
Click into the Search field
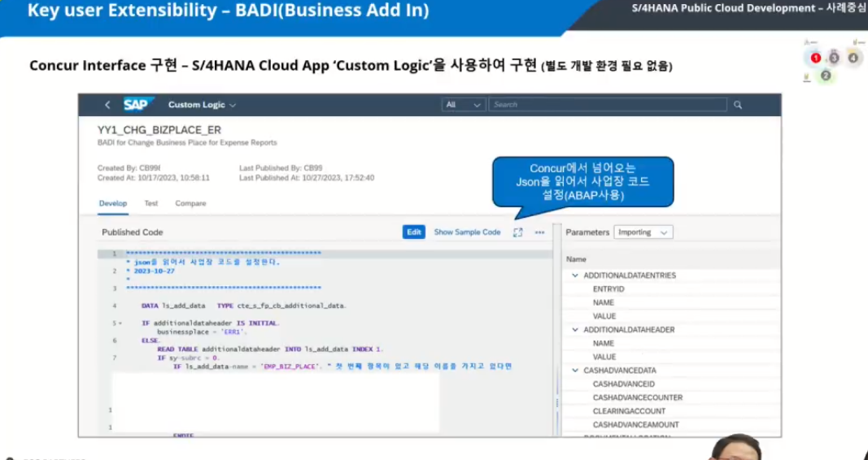[607, 105]
